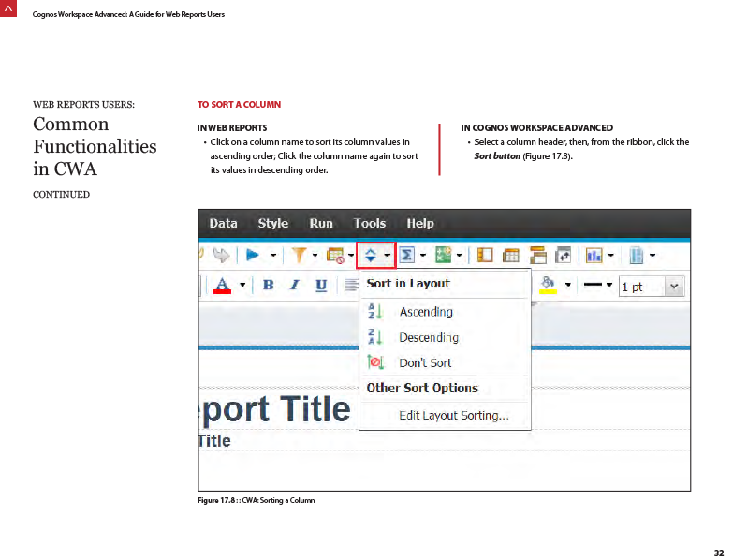
Task: Open the line style dropdown arrow
Action: pyautogui.click(x=609, y=285)
